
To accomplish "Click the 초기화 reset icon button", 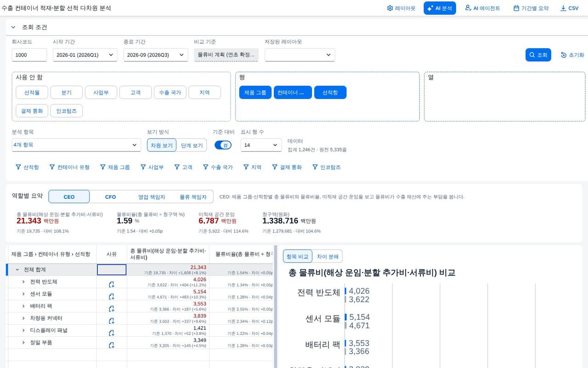I will 572,55.
